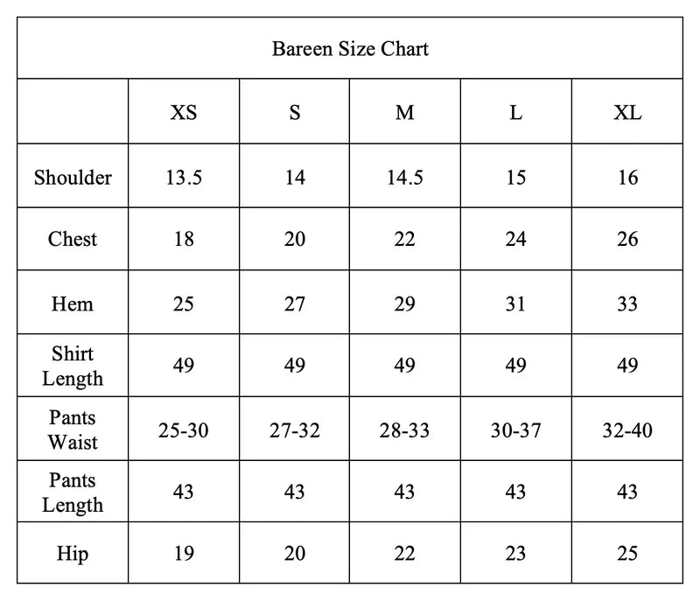This screenshot has height=601, width=700.
Task: Click the Hem row label
Action: [x=73, y=304]
